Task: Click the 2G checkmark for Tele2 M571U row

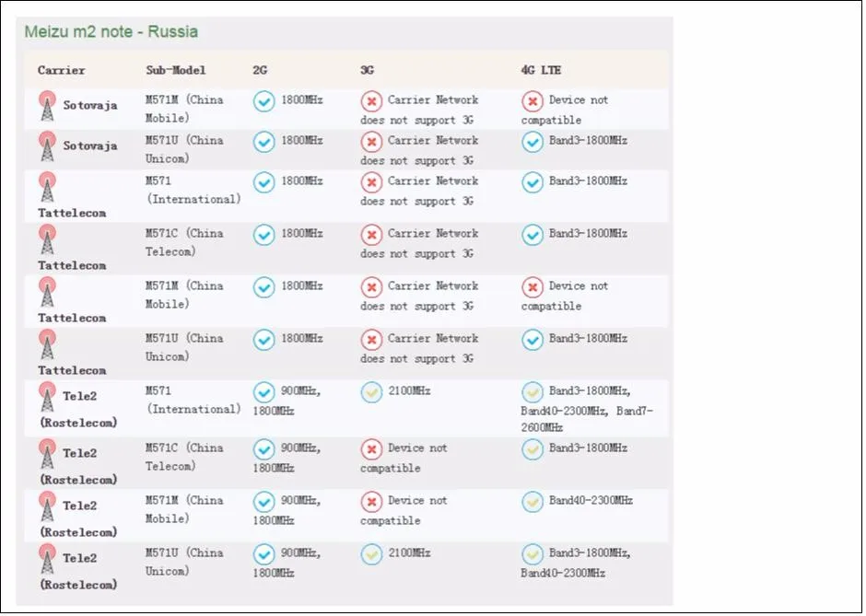Action: [264, 554]
